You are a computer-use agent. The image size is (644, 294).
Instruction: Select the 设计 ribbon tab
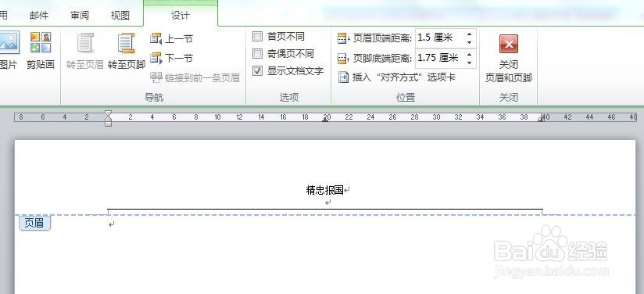click(181, 16)
